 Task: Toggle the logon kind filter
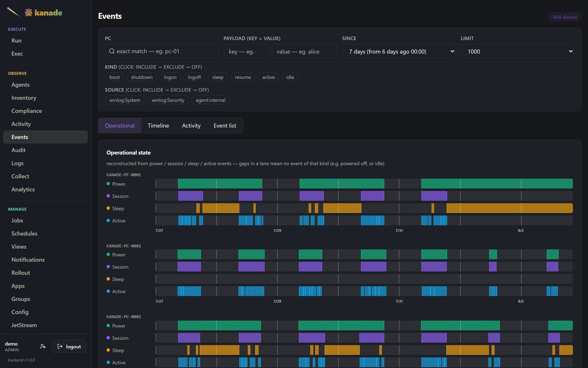[170, 77]
